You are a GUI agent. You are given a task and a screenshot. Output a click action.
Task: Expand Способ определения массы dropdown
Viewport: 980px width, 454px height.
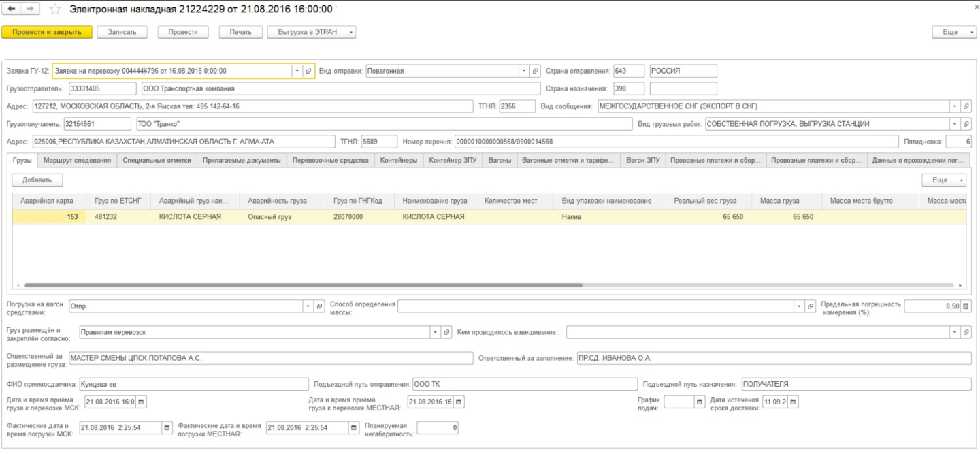pos(799,306)
